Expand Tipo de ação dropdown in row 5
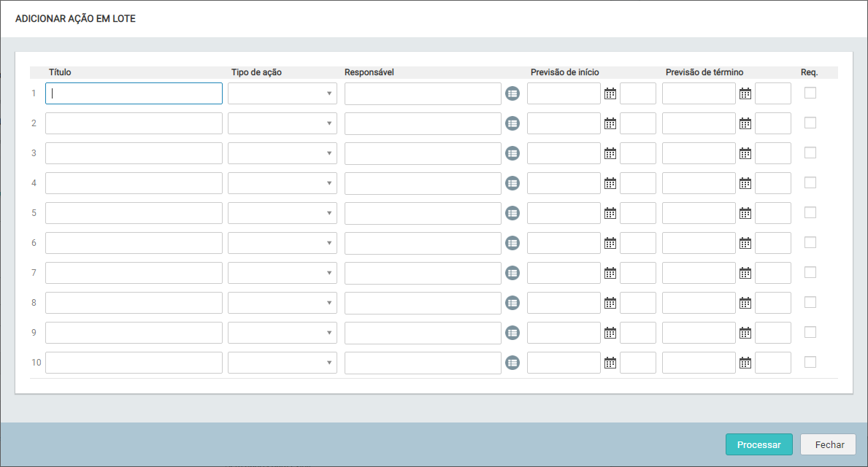This screenshot has height=467, width=868. pyautogui.click(x=283, y=213)
